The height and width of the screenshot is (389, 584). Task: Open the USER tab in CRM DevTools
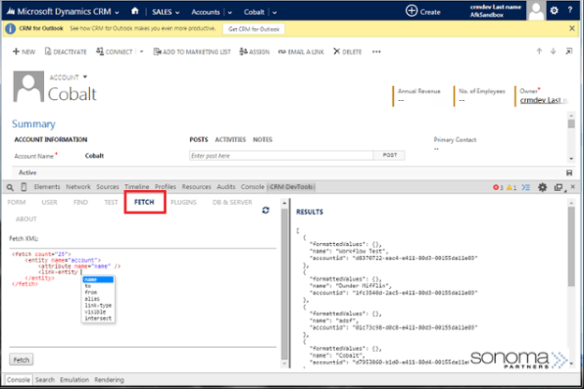point(49,202)
